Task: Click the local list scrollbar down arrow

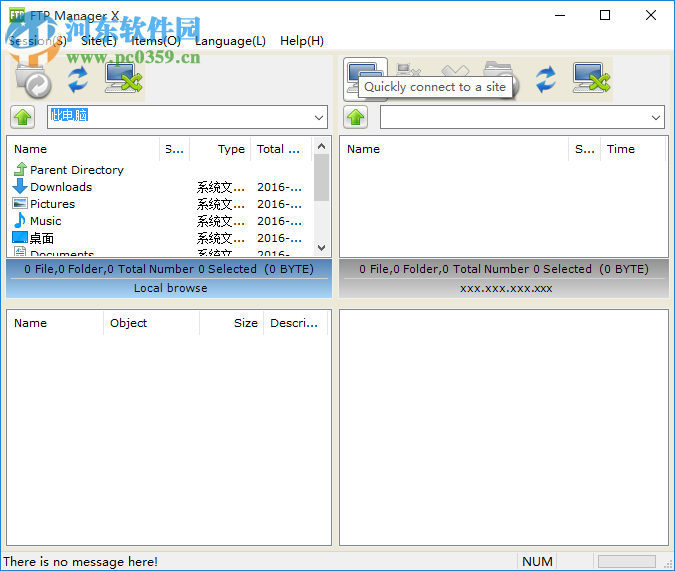Action: (321, 248)
